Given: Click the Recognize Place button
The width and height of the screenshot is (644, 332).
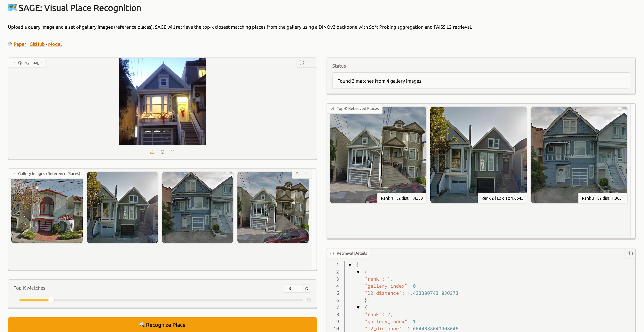Looking at the screenshot, I should click(x=162, y=325).
